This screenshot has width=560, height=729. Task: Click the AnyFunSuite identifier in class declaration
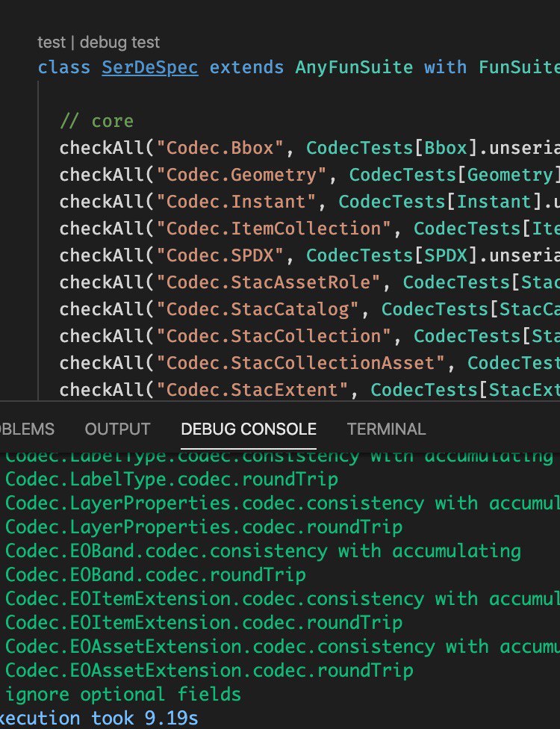[354, 67]
